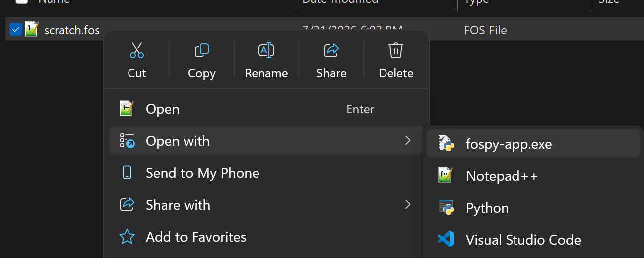This screenshot has height=258, width=644.
Task: Copy the selected file
Action: pos(202,51)
